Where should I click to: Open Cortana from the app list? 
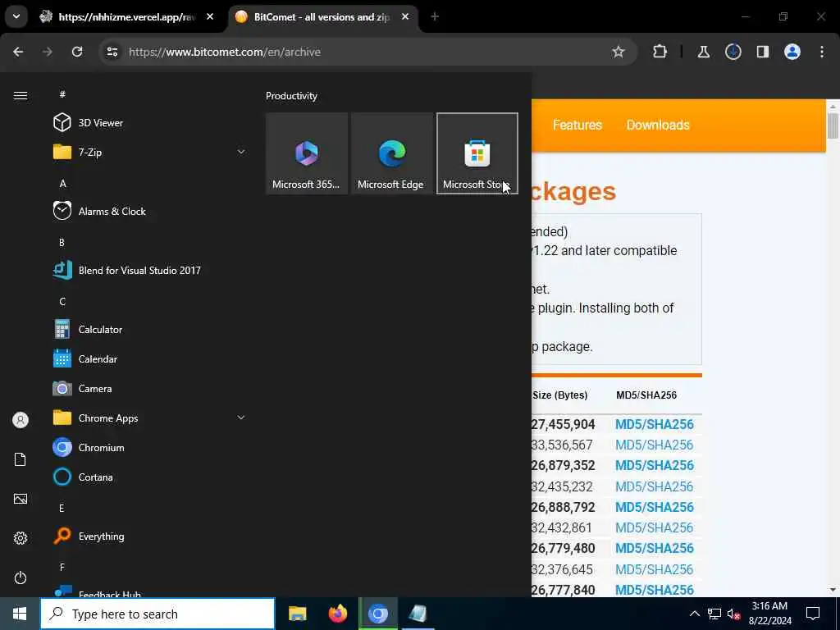tap(150, 477)
